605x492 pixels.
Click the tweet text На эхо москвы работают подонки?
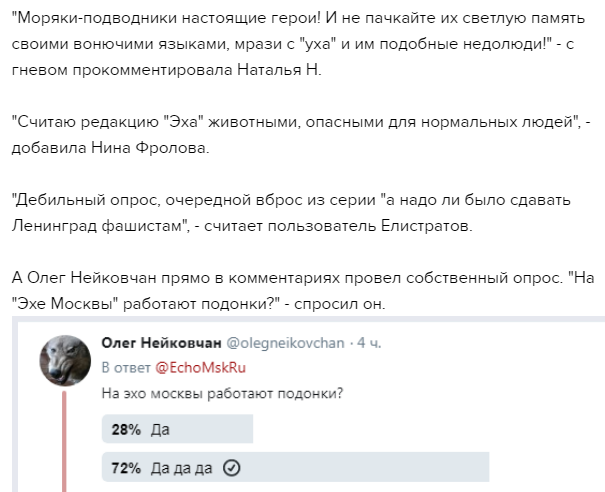coord(222,394)
